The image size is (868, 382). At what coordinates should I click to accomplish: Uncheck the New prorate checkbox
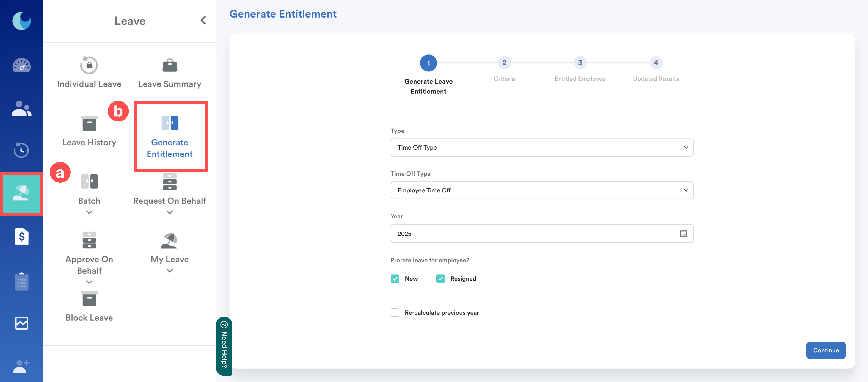point(395,279)
